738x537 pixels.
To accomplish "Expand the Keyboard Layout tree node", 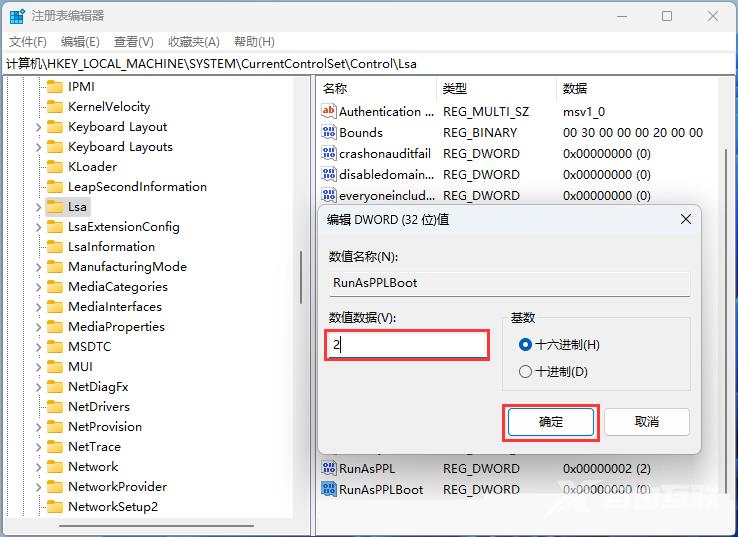I will click(39, 127).
